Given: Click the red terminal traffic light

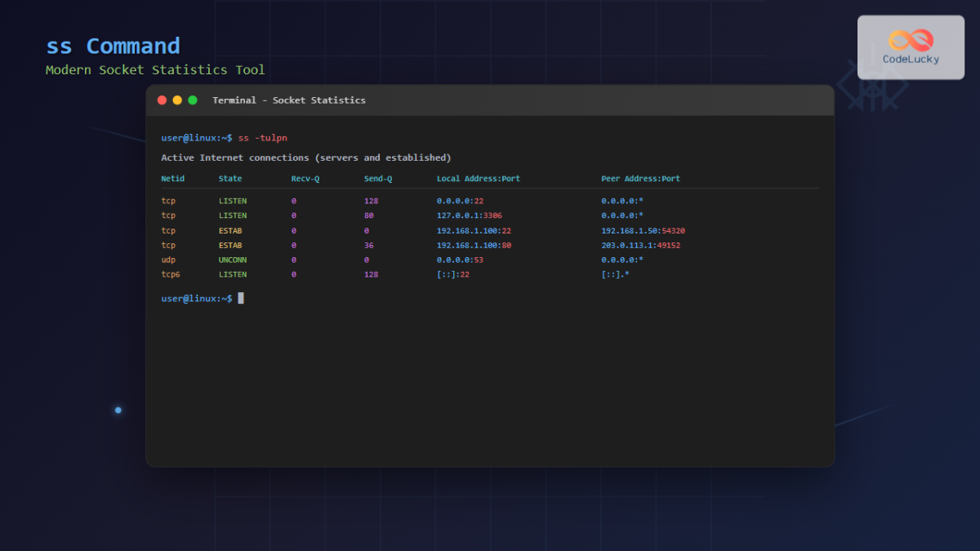Looking at the screenshot, I should (x=162, y=100).
